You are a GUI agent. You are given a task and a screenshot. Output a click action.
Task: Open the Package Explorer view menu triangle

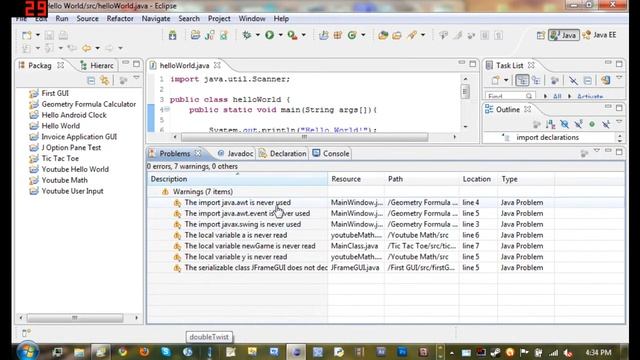pos(136,78)
